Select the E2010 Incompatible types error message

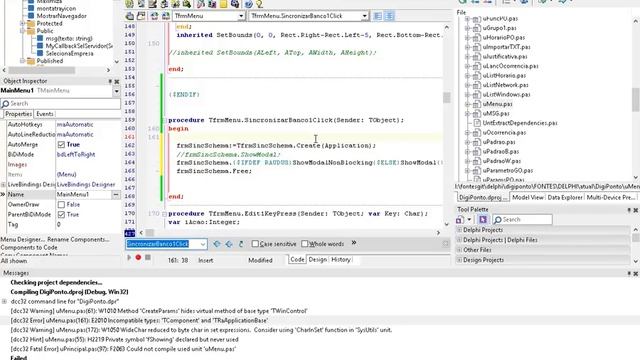coord(139,321)
